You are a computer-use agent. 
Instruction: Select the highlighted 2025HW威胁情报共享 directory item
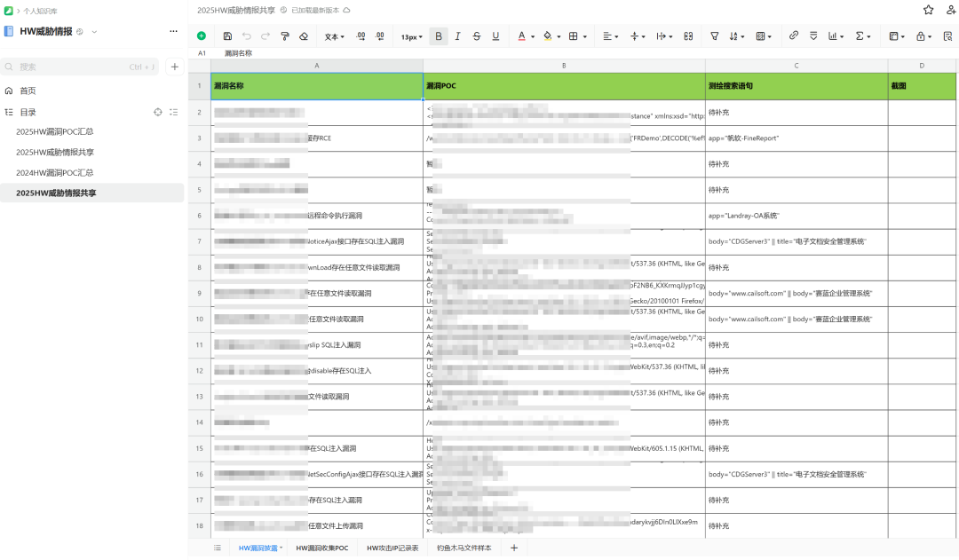click(91, 193)
